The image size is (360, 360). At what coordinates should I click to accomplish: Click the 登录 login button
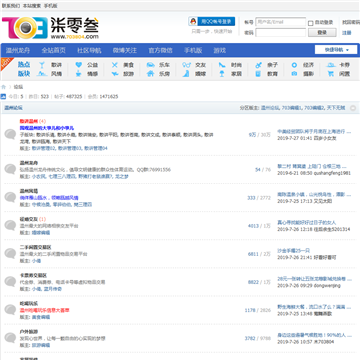(322, 32)
